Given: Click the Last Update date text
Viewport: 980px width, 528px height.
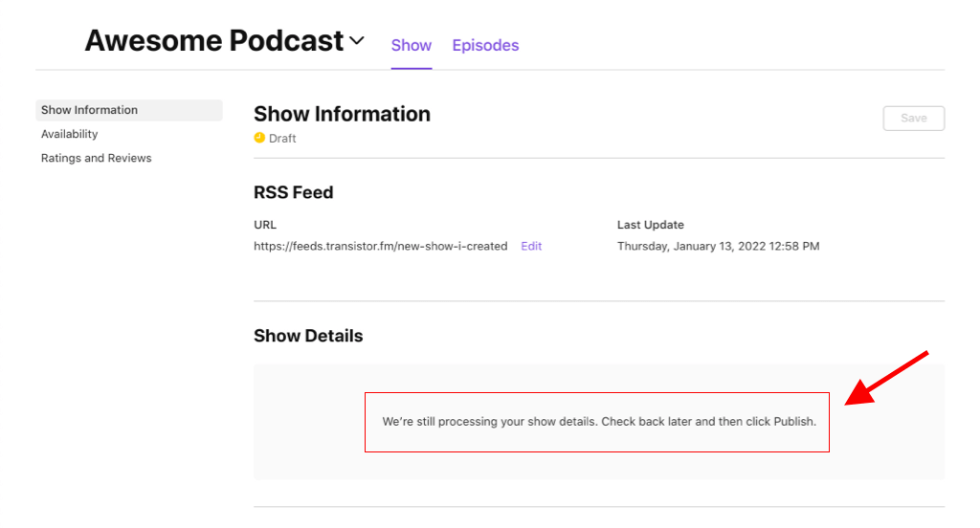Looking at the screenshot, I should (718, 246).
